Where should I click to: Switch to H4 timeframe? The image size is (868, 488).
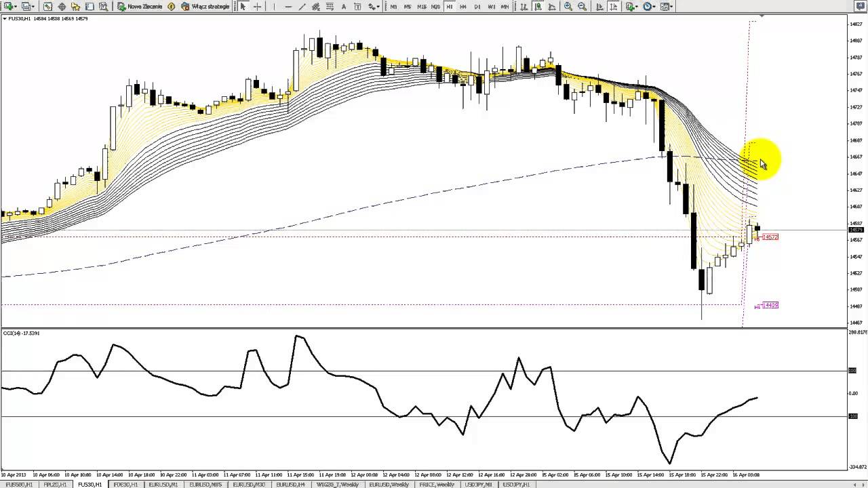pyautogui.click(x=463, y=6)
